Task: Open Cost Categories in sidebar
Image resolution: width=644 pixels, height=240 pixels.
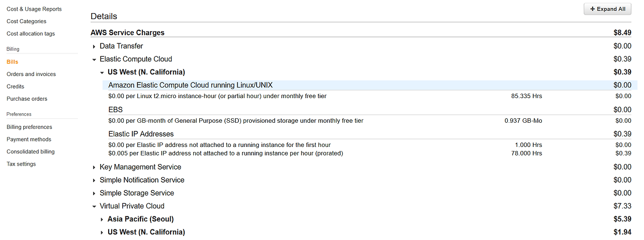Action: pos(26,21)
